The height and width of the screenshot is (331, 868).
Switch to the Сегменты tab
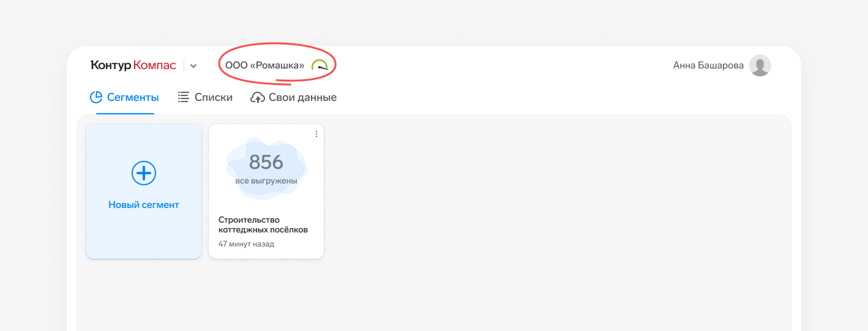click(x=125, y=97)
